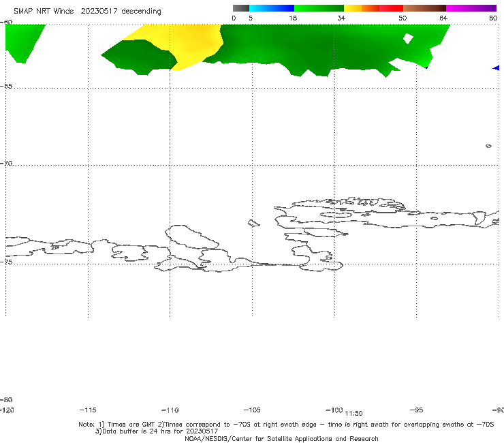Image resolution: width=504 pixels, height=443 pixels.
Task: Click the color bar label '64'
Action: coord(443,18)
